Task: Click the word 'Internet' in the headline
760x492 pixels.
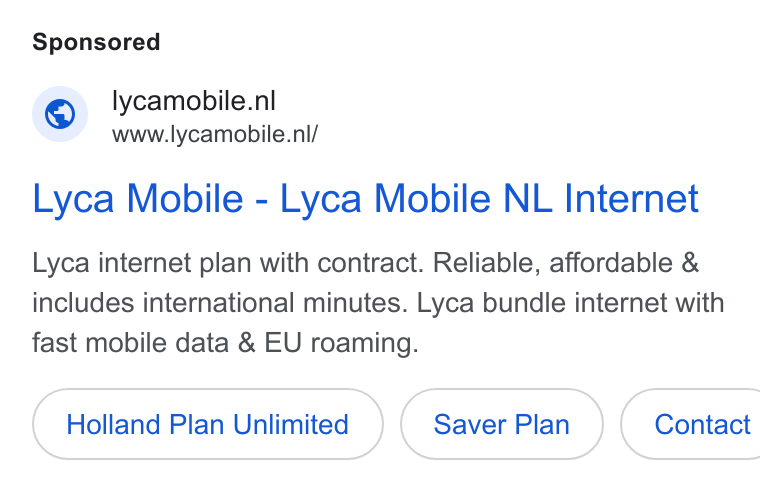Action: click(x=631, y=198)
